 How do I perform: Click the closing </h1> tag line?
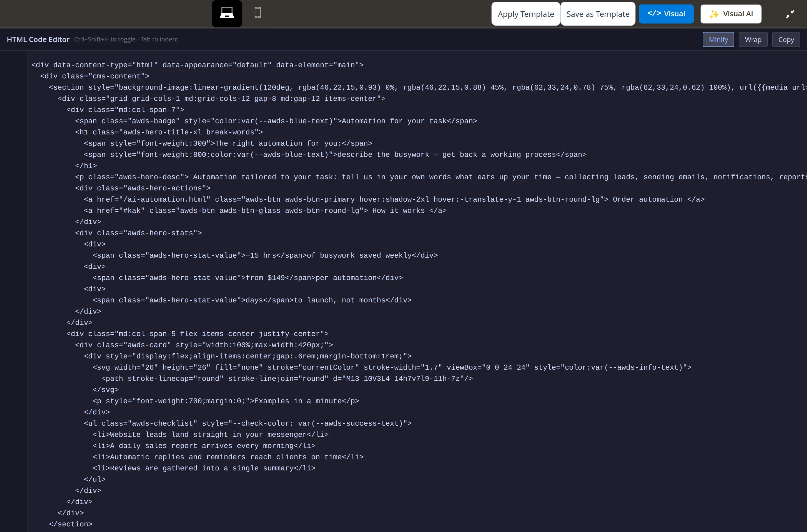pyautogui.click(x=86, y=165)
